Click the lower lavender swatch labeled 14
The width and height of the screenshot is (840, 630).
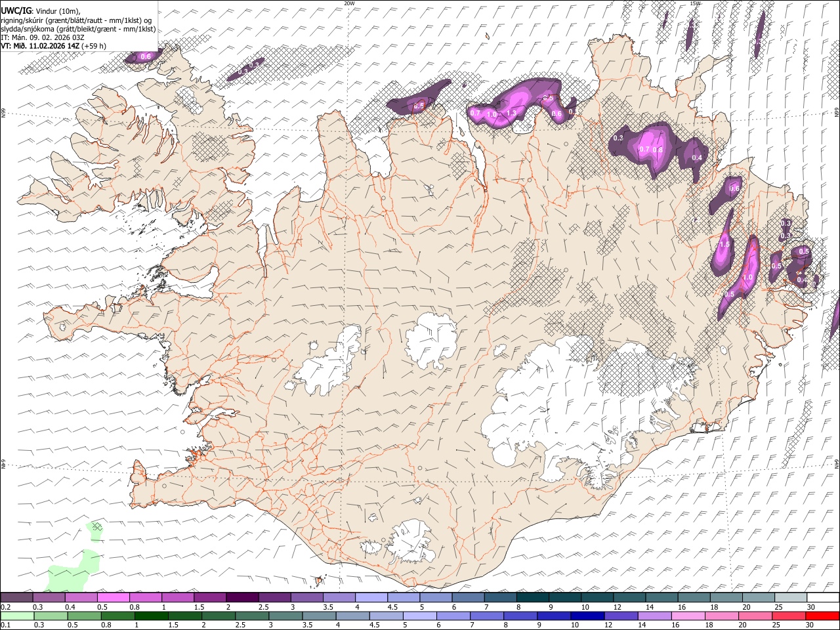[654, 616]
